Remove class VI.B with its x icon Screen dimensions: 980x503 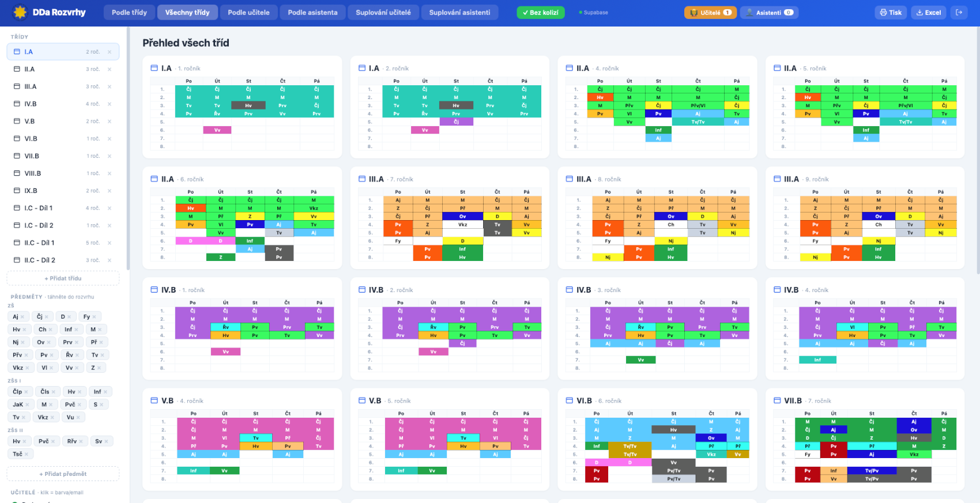coord(110,138)
